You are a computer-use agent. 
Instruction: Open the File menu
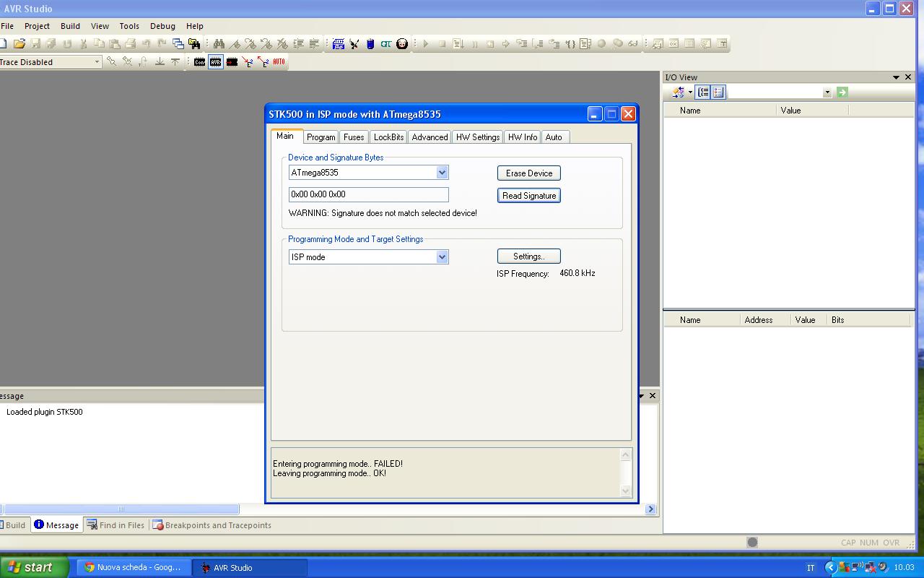[x=7, y=26]
